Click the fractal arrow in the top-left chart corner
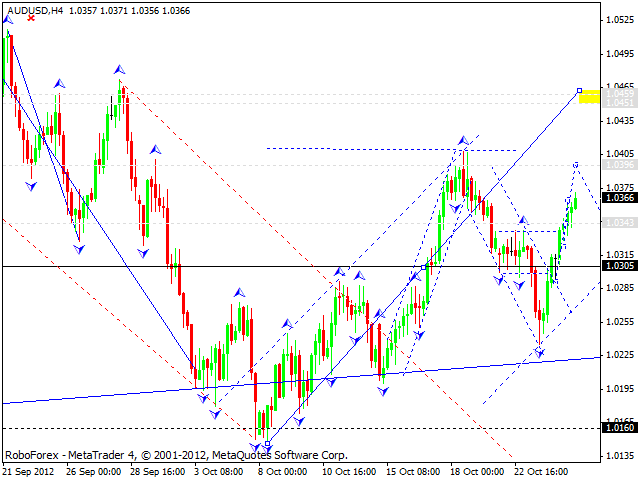Screen dimensions: 640x480 coord(8,20)
